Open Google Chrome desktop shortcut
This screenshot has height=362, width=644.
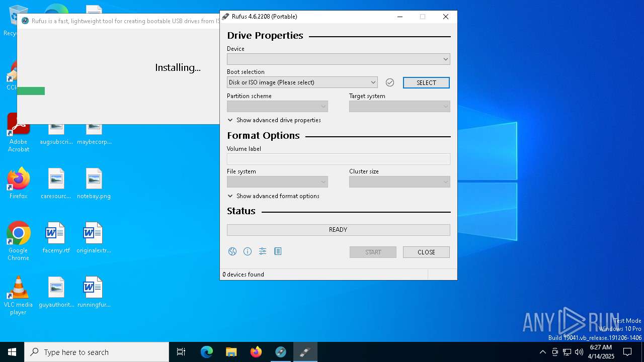19,241
